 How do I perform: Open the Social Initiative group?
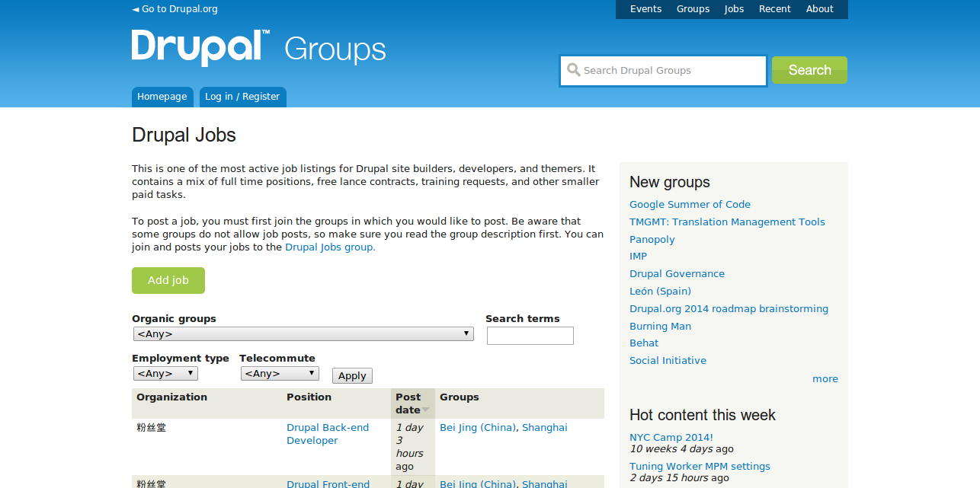coord(668,361)
